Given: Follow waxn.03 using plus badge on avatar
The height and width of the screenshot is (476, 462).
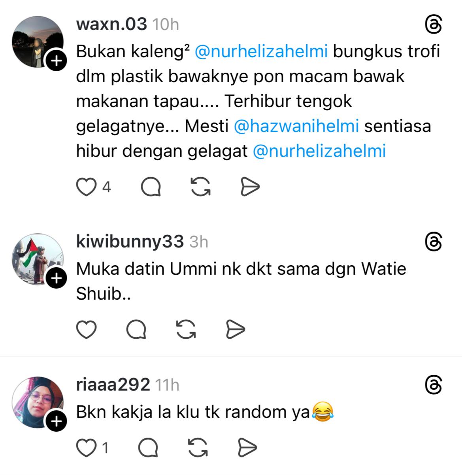Looking at the screenshot, I should tap(57, 61).
